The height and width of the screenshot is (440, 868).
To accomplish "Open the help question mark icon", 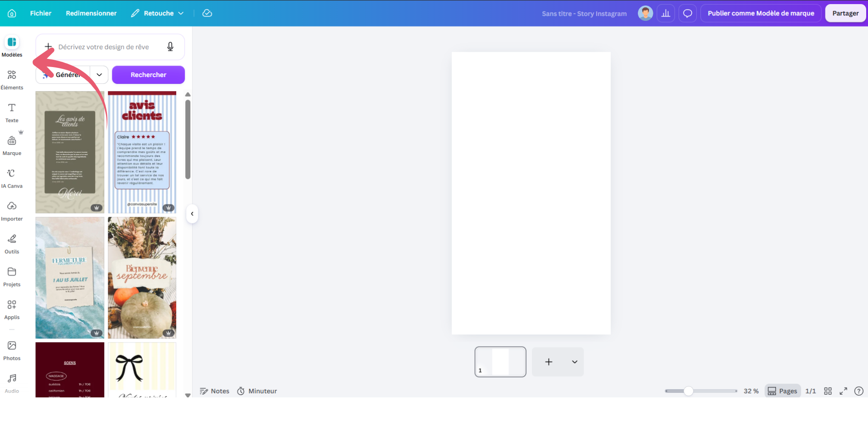I will coord(858,391).
